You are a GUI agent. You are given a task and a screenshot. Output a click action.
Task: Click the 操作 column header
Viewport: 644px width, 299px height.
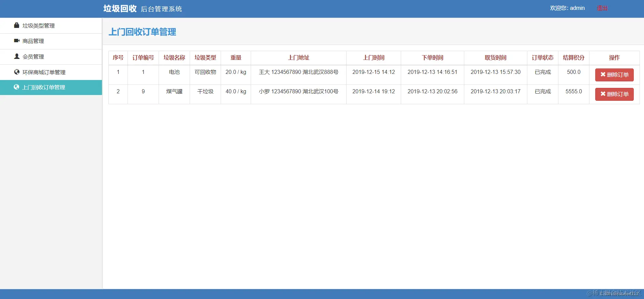614,58
